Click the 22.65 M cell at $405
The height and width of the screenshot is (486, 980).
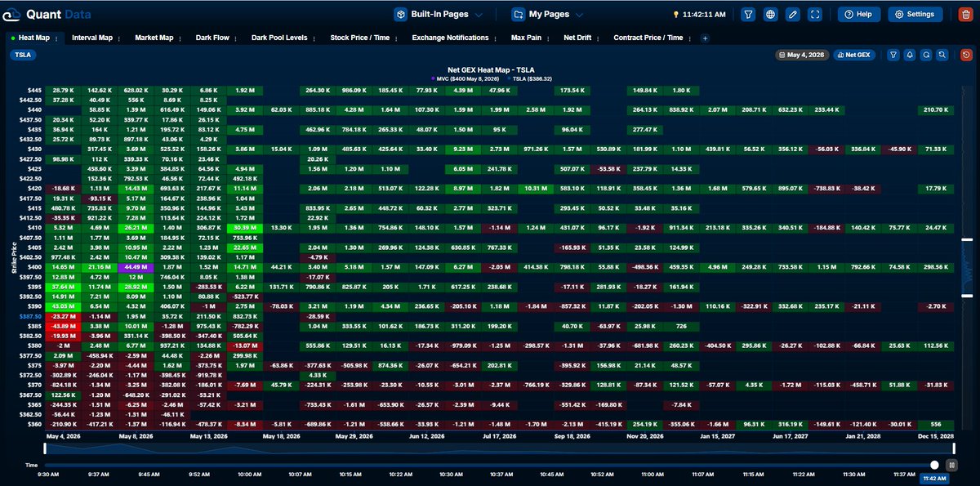pos(244,247)
